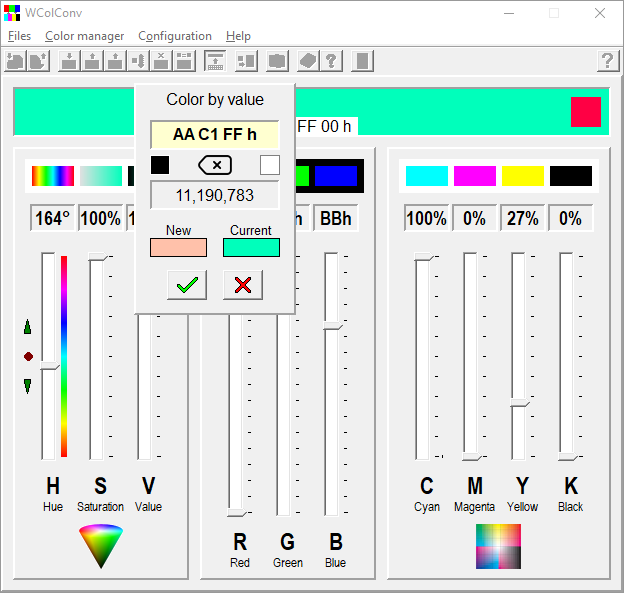
Task: Click the box icon with down arrow
Action: click(70, 61)
